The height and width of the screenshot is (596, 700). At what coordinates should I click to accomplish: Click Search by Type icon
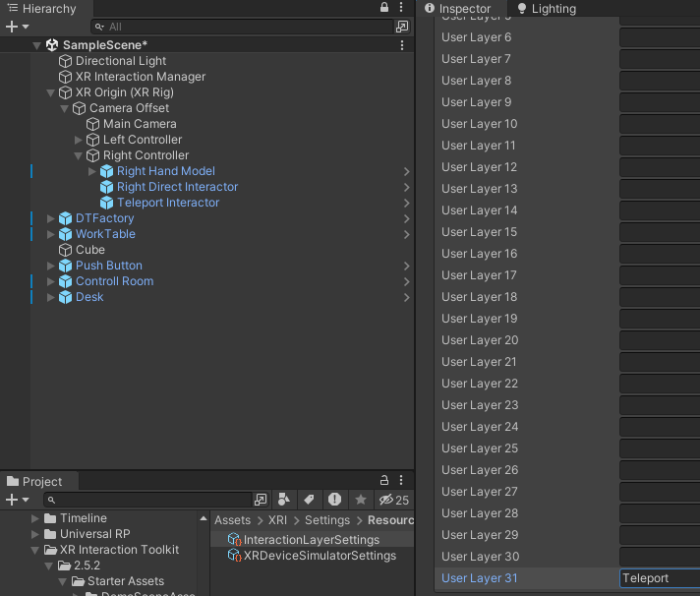[283, 500]
